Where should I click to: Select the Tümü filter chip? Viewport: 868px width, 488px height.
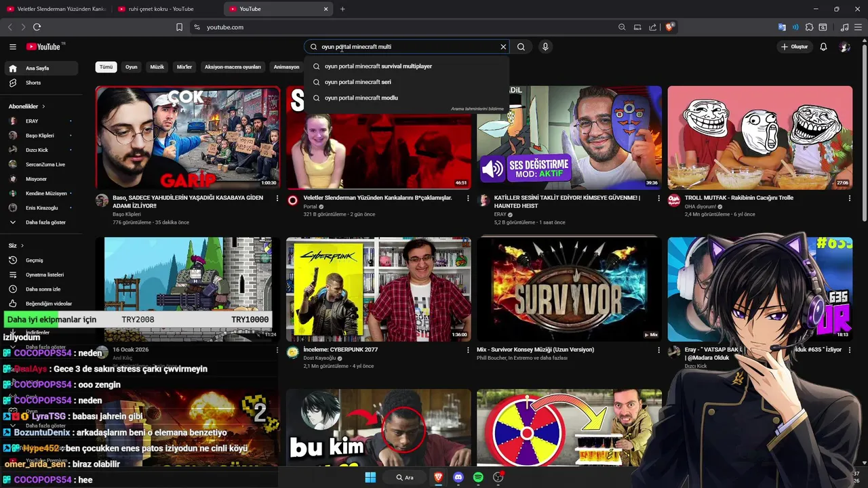pos(106,67)
